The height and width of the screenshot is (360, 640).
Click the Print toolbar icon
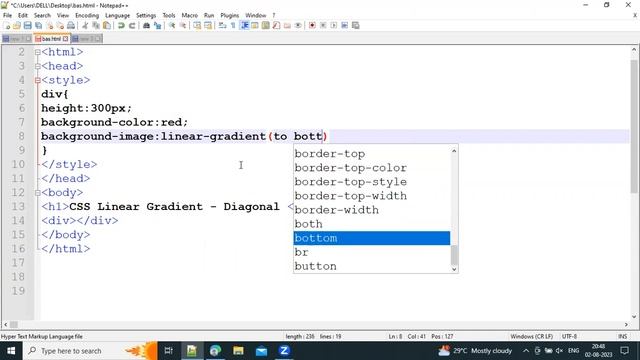click(71, 25)
